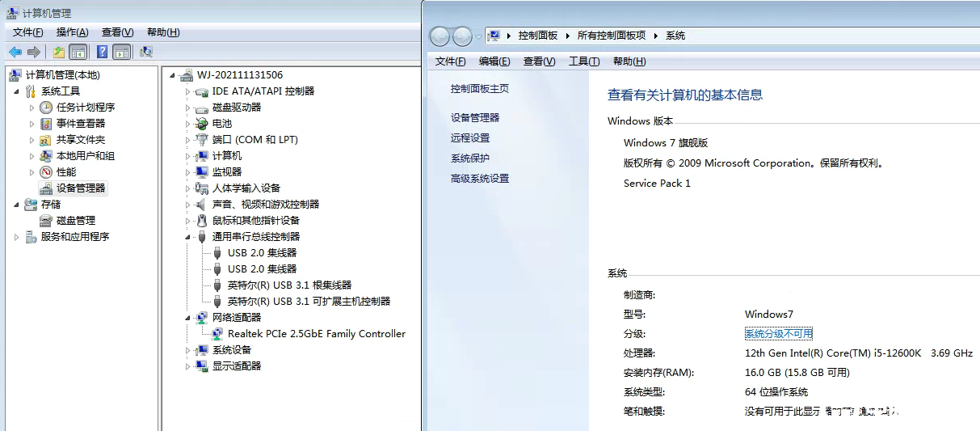The height and width of the screenshot is (431, 980).
Task: Expand the 本地用户和组 node arrow
Action: pos(32,156)
